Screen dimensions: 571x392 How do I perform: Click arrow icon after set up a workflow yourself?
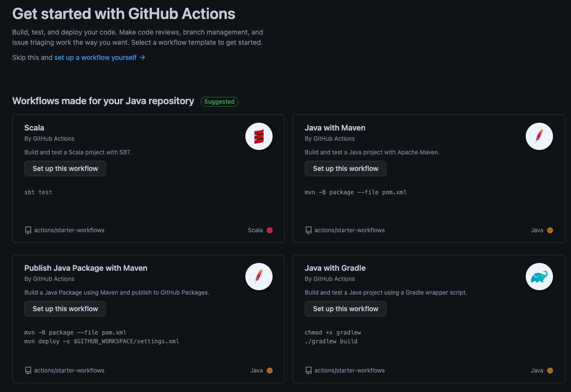143,57
